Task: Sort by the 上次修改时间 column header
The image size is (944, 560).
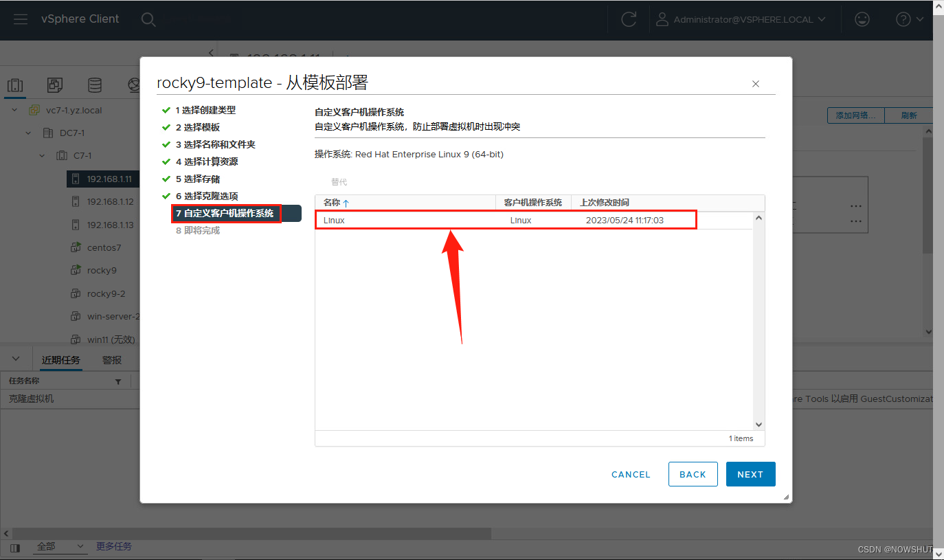Action: (x=605, y=203)
